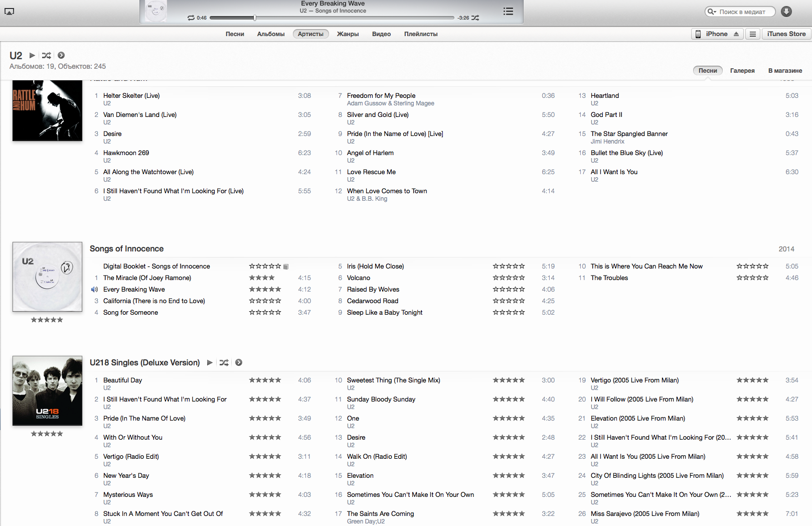The height and width of the screenshot is (526, 812).
Task: Open the AirPlay output icon
Action: click(x=9, y=12)
